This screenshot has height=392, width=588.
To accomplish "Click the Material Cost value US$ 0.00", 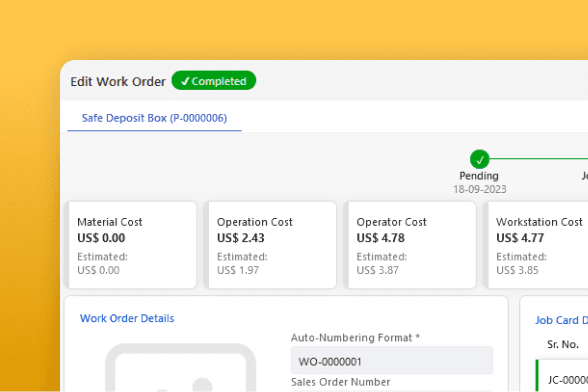I will click(x=101, y=238).
